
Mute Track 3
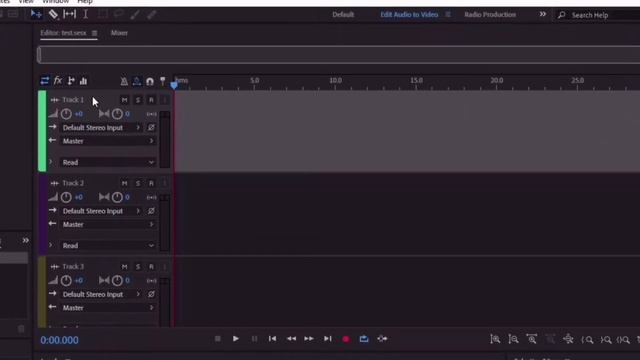(x=124, y=267)
